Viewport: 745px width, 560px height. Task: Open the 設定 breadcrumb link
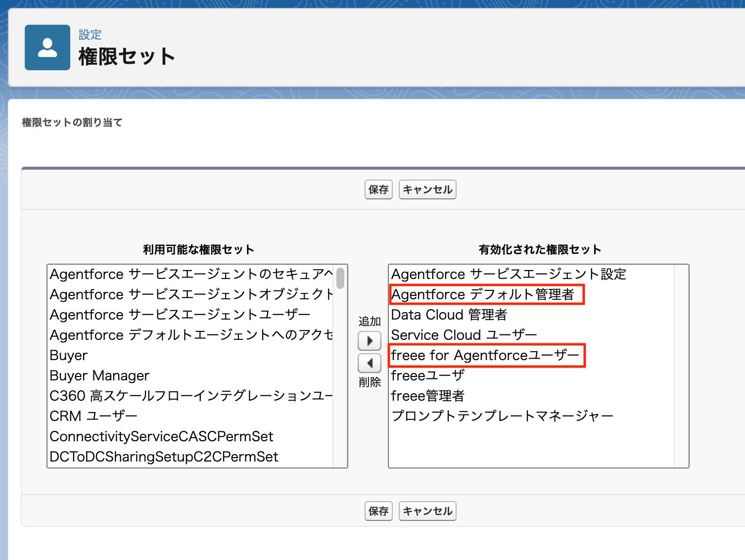[x=90, y=35]
